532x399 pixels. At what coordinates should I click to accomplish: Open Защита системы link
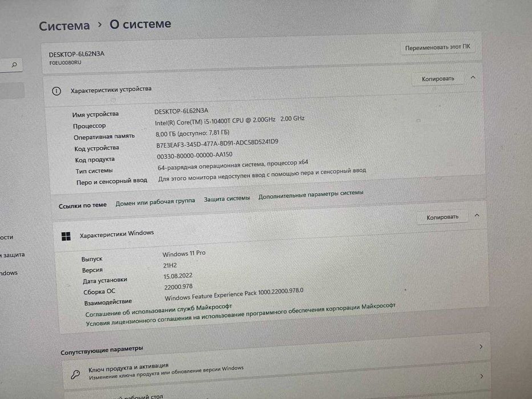(x=226, y=198)
